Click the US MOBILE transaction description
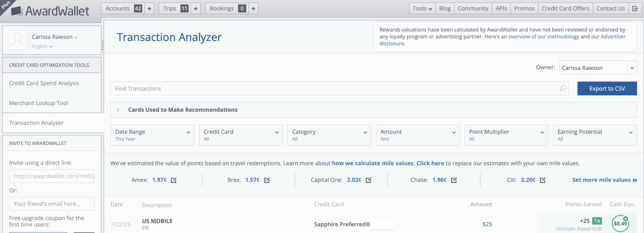Viewport: 644px width, 233px height. coord(157,221)
